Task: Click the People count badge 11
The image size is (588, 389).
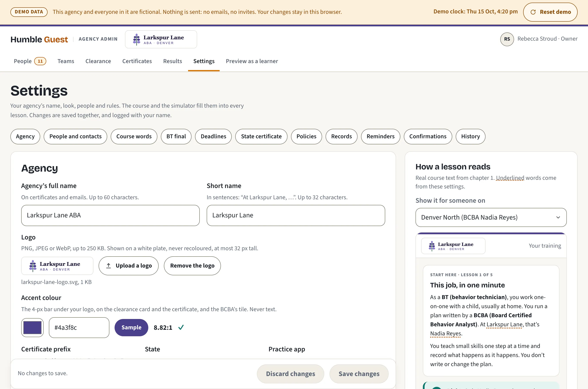Action: 40,61
